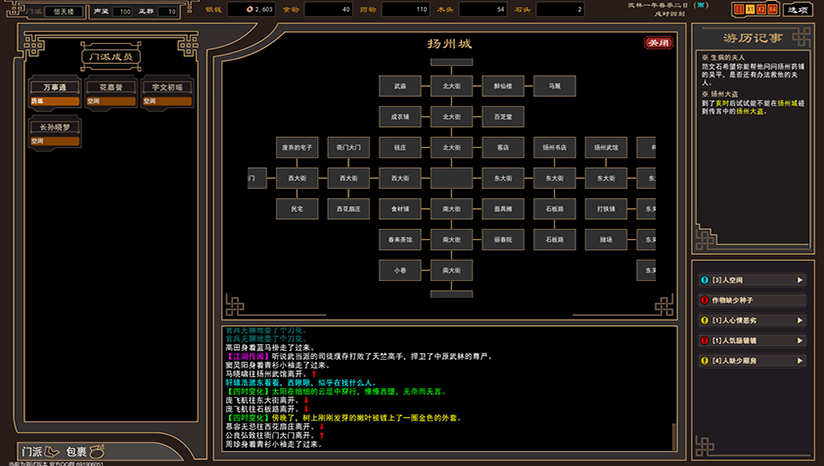
Task: Switch to the 包裹 tab
Action: tap(78, 451)
